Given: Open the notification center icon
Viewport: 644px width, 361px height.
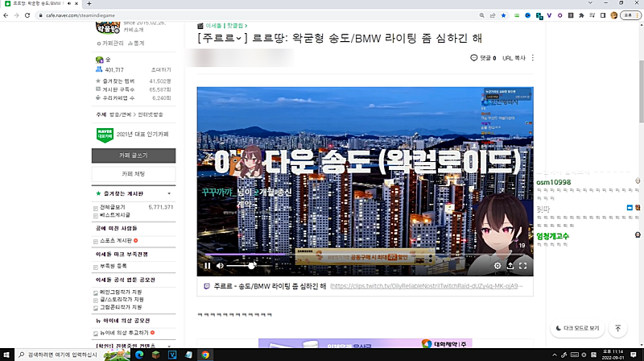Looking at the screenshot, I should [x=634, y=355].
